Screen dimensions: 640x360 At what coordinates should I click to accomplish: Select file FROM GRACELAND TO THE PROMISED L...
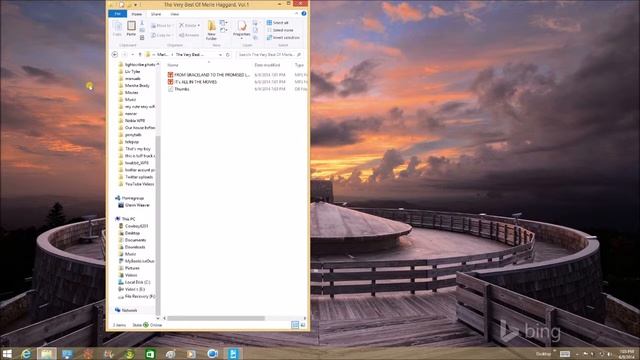click(x=208, y=75)
